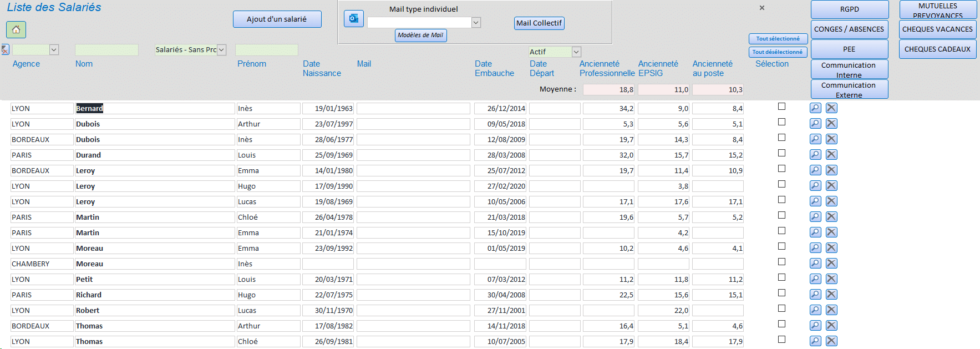Open Outlook individual mail icon

(354, 18)
